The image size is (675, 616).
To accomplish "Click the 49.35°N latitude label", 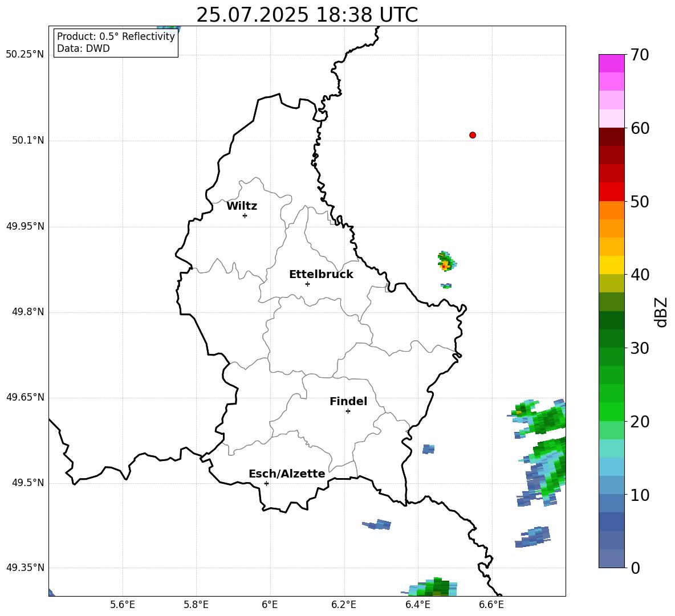I will (x=25, y=568).
